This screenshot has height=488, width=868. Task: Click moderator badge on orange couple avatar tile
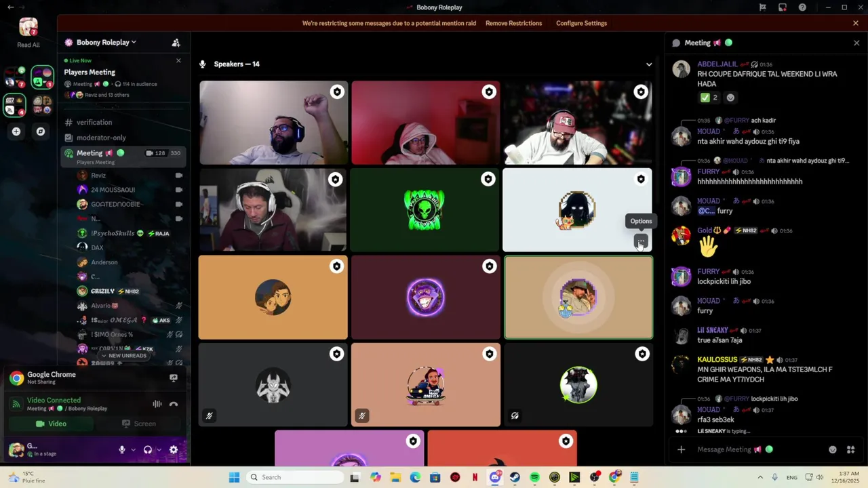337,266
